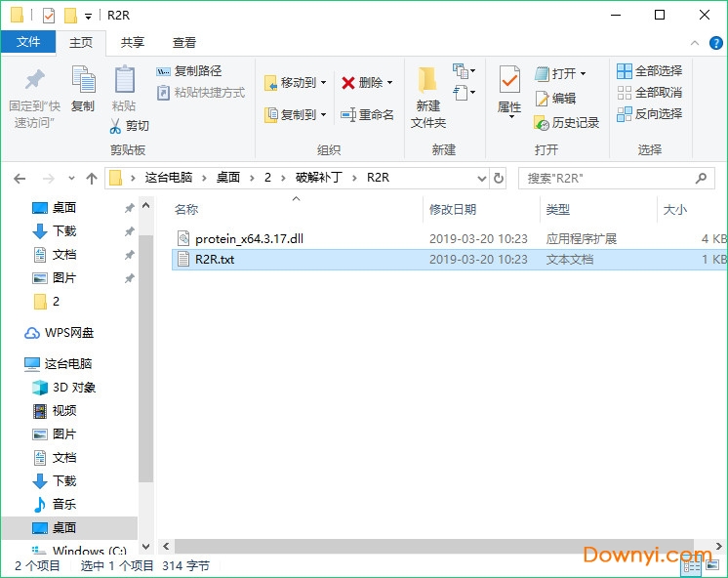Switch to the Share tab
Image resolution: width=728 pixels, height=578 pixels.
(x=133, y=42)
